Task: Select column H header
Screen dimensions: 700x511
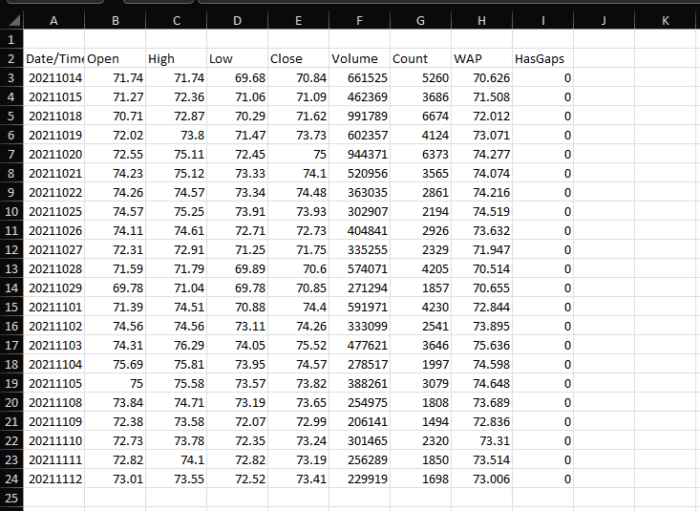Action: coord(482,21)
